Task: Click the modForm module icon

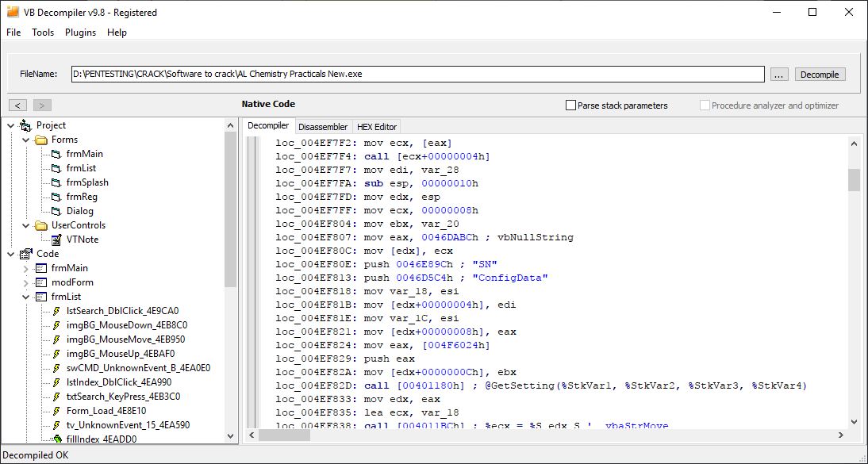Action: (x=41, y=282)
